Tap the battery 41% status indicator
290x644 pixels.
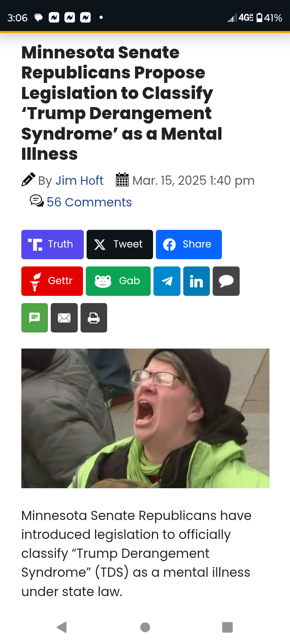click(x=269, y=18)
